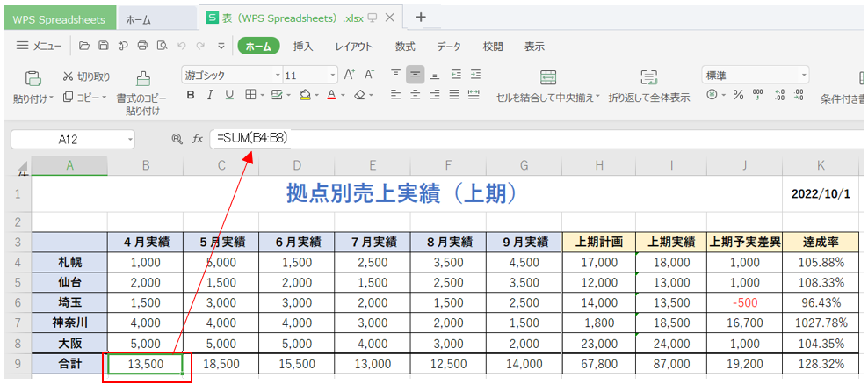Click the yellow fill color bucket
Viewport: 868px width, 392px height.
tap(304, 95)
